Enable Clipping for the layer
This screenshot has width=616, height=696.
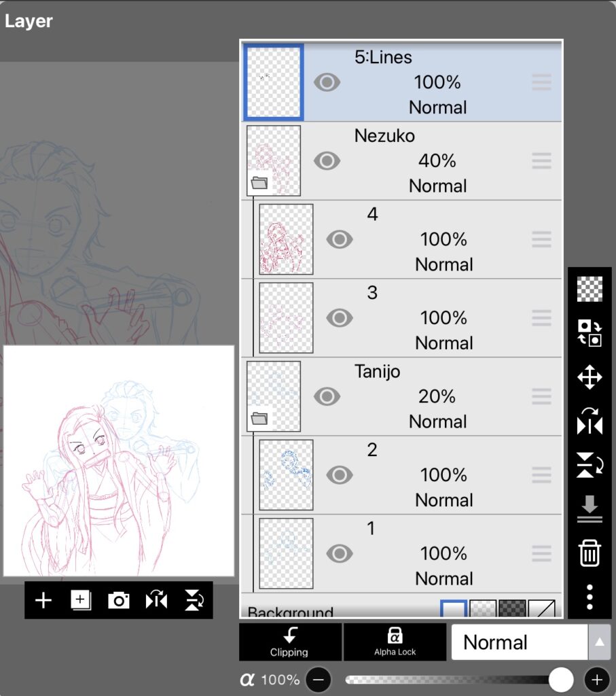[x=289, y=642]
